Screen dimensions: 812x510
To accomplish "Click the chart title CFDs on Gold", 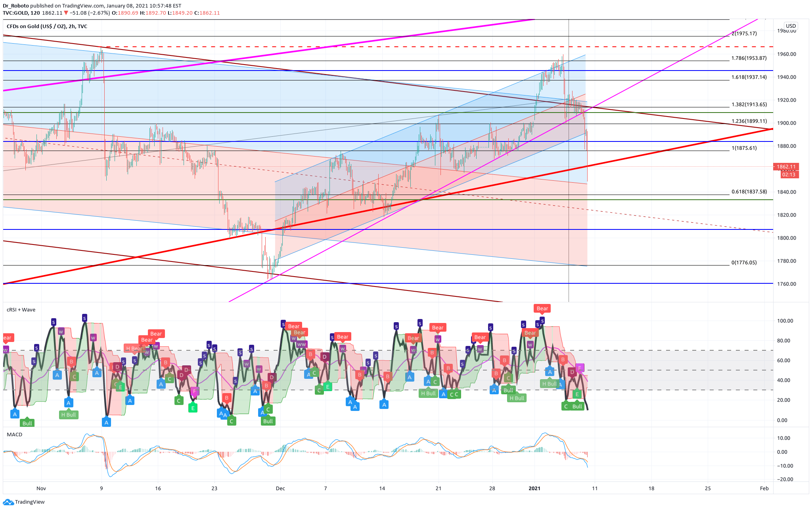I will pos(47,27).
